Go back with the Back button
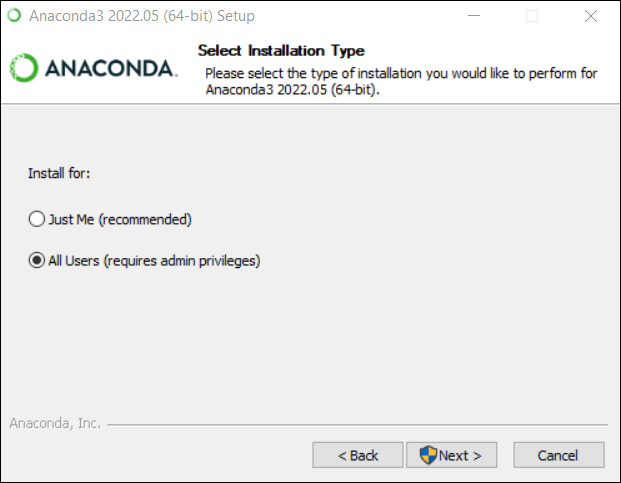Viewport: 621px width, 483px height. click(x=358, y=455)
